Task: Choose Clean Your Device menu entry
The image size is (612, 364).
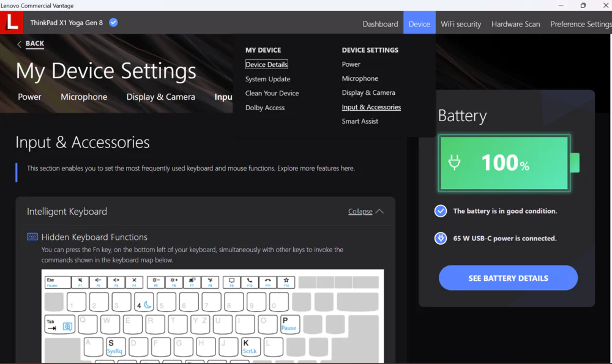Action: coord(272,93)
